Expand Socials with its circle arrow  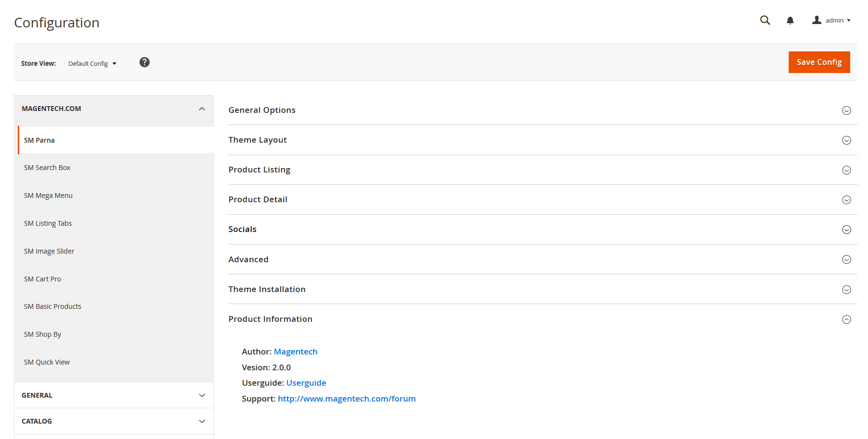(x=846, y=230)
